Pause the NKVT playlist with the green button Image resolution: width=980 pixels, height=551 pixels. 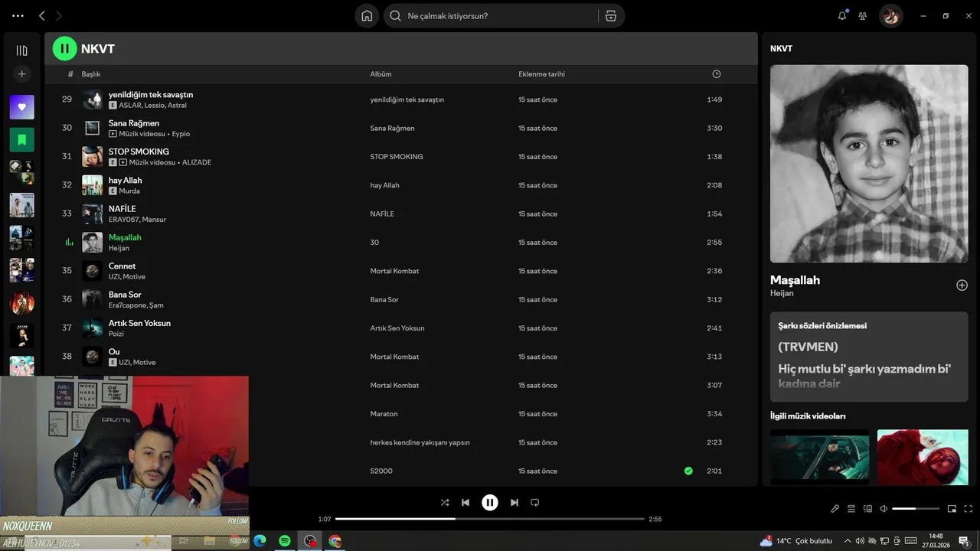coord(64,48)
